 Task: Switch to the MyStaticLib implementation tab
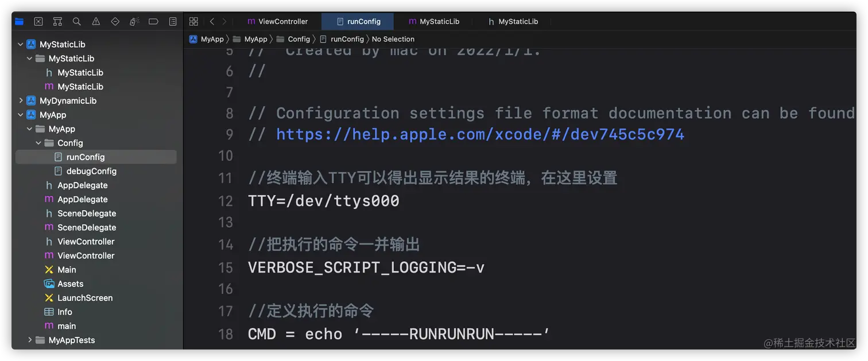(433, 21)
